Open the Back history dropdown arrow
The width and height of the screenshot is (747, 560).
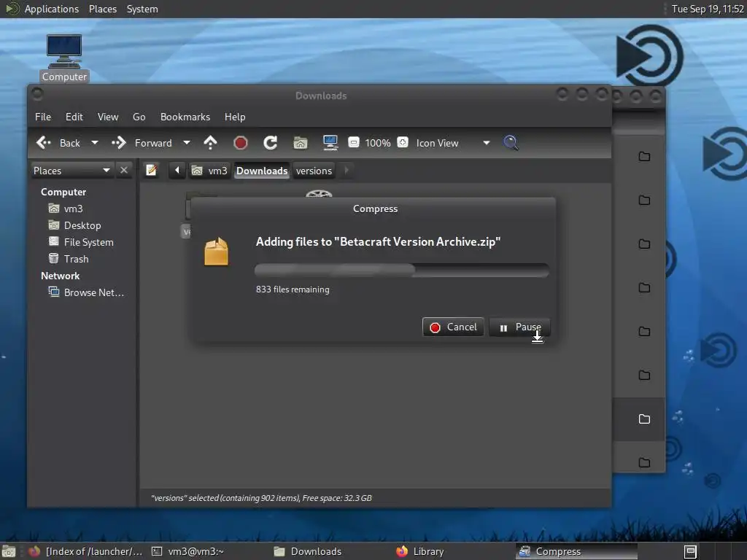point(94,143)
